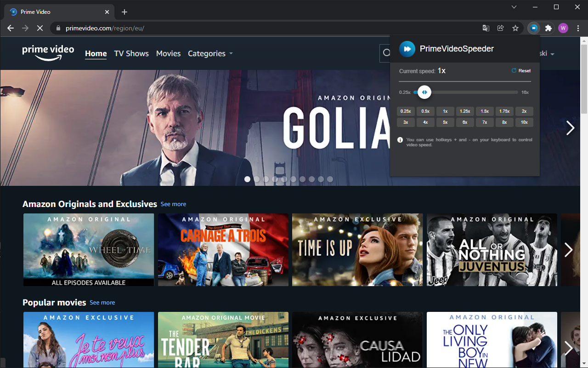Open the language selector dropdown
Viewport: 588px width, 368px height.
[x=544, y=53]
